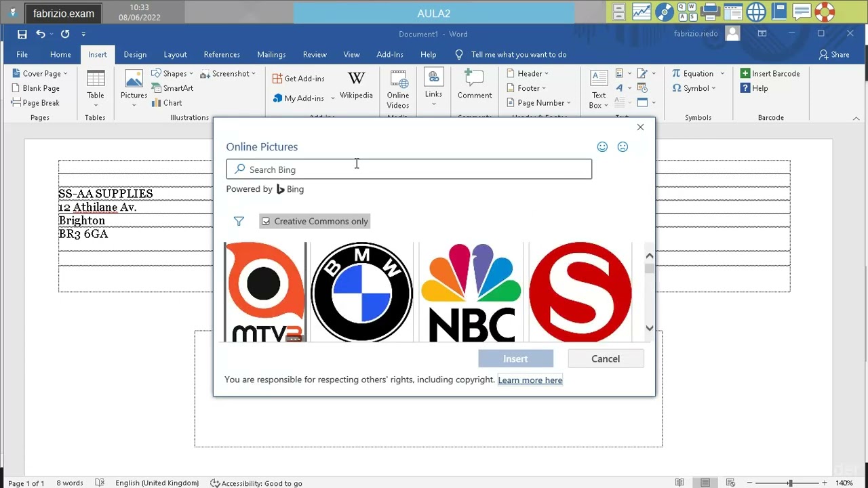Click the results scrollbar up arrow
This screenshot has width=868, height=488.
650,256
